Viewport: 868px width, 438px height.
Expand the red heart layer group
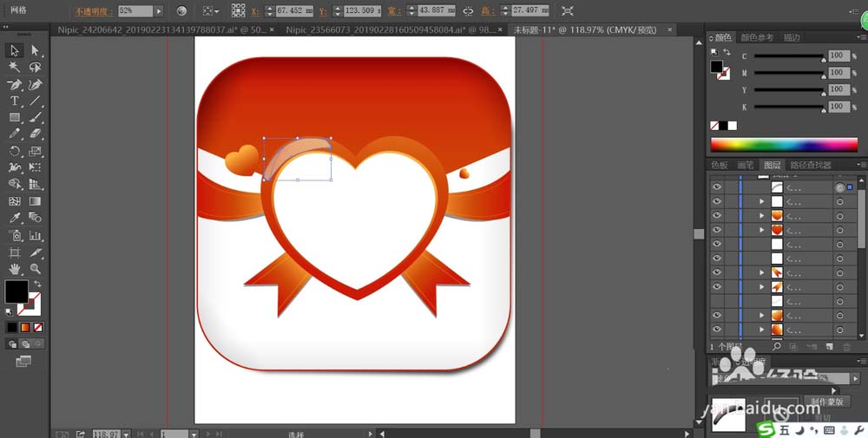(x=762, y=230)
